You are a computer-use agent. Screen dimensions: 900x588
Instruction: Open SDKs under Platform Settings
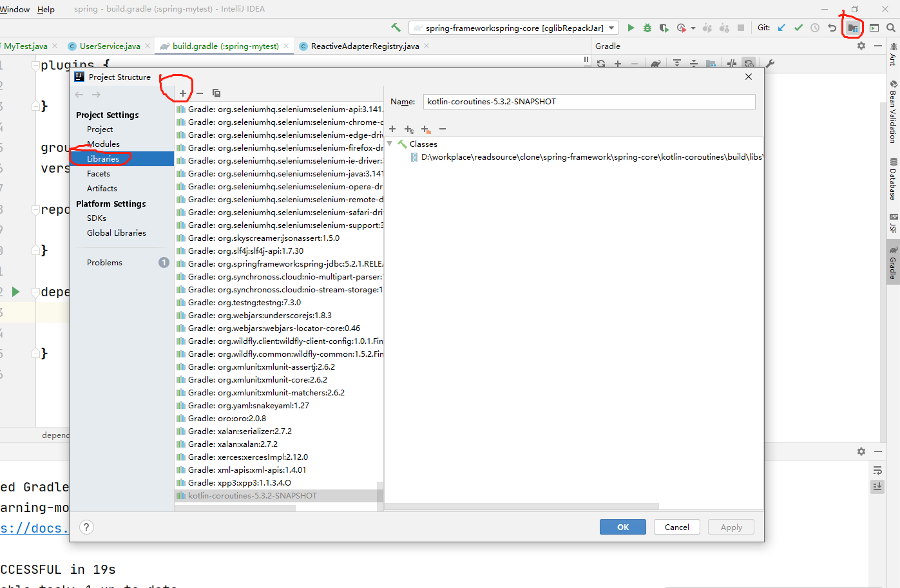pyautogui.click(x=97, y=218)
